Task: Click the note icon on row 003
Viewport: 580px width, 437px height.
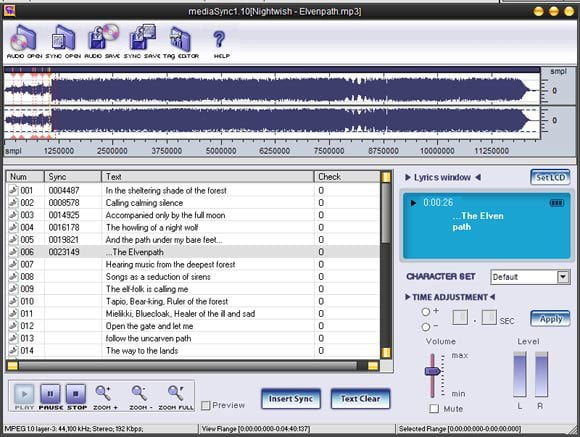Action: click(13, 215)
